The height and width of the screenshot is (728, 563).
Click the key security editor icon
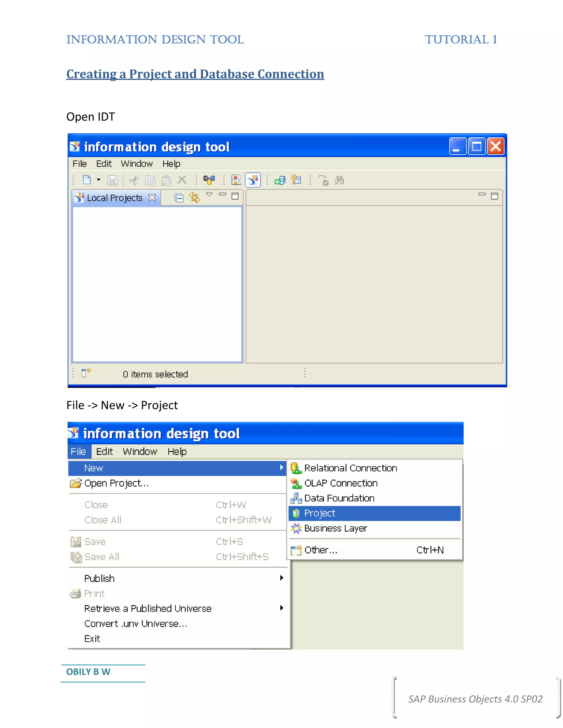(x=296, y=180)
